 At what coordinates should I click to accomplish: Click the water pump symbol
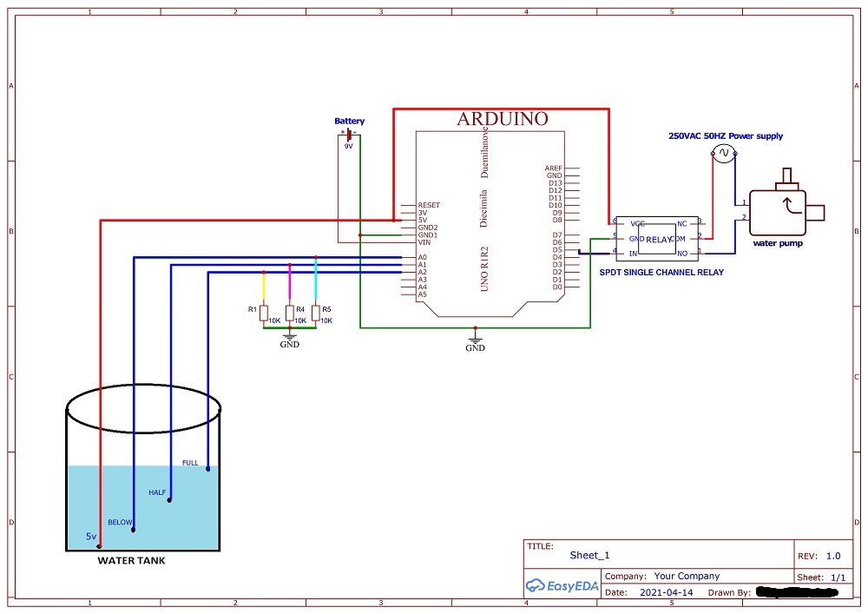point(779,211)
